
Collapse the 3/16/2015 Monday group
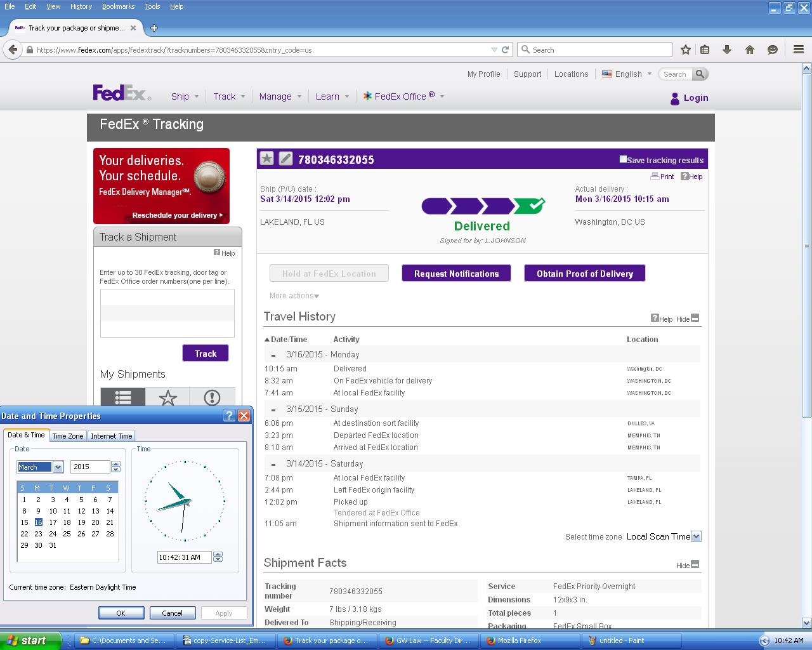click(x=273, y=355)
